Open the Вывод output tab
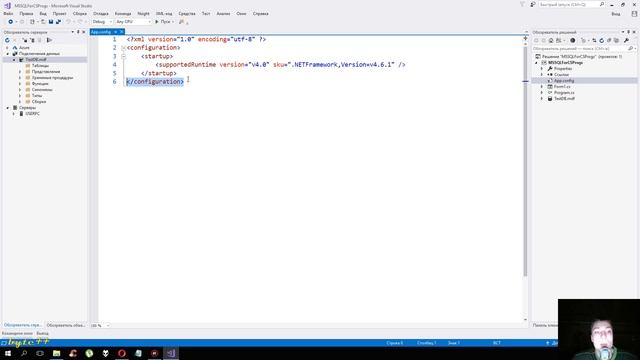This screenshot has height=360, width=640. pos(42,333)
